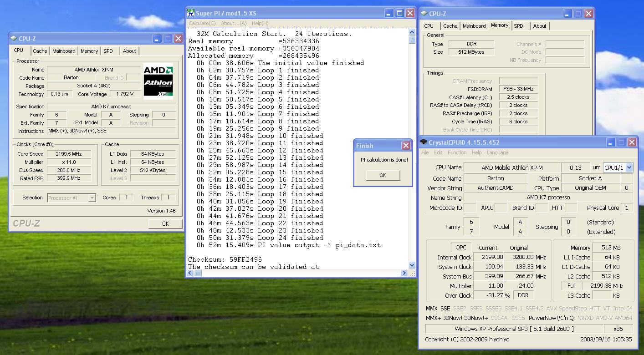Click the Bus Speed value 200.0 MHz
Viewport: 644px width, 355px height.
(x=69, y=170)
